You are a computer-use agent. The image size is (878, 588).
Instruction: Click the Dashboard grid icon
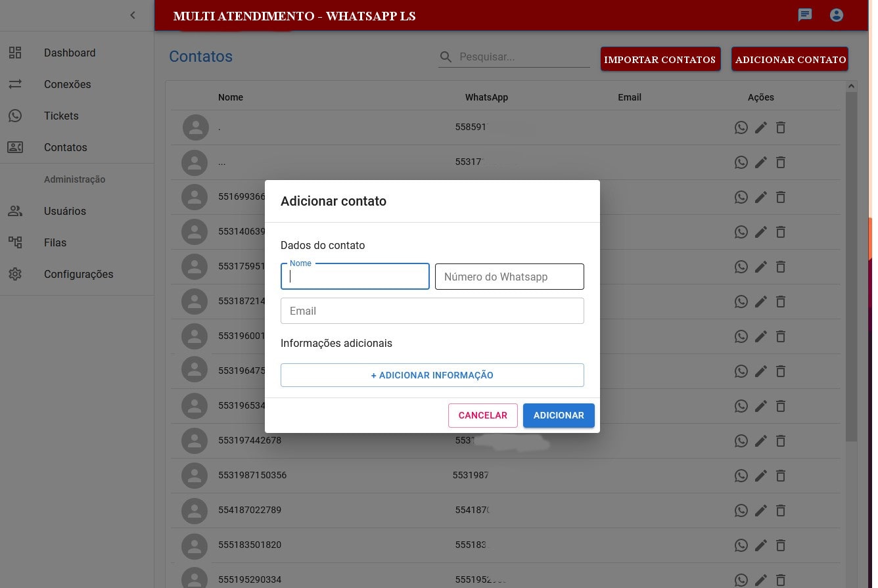coord(15,53)
